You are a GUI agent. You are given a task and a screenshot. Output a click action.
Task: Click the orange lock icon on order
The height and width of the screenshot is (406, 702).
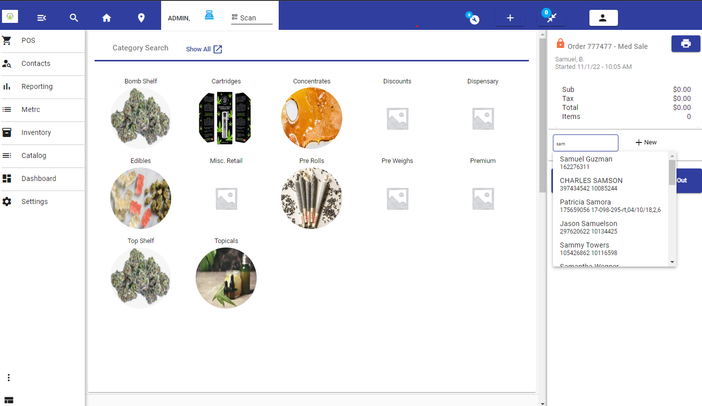[x=560, y=43]
